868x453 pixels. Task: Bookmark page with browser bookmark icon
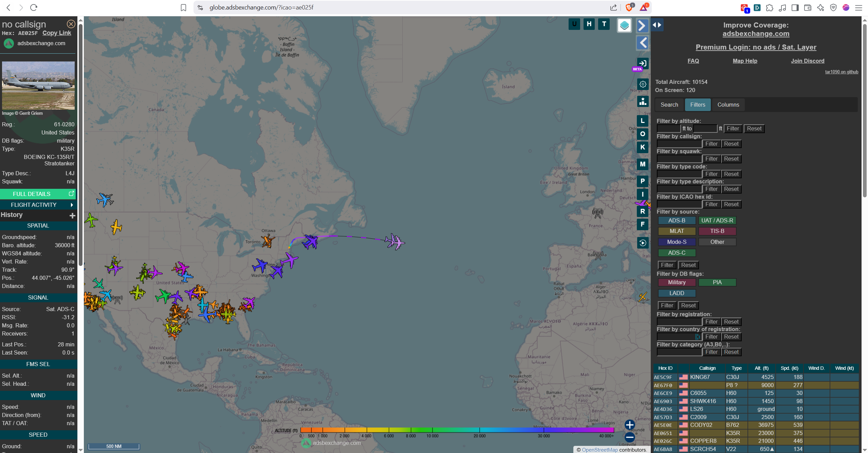pos(183,7)
